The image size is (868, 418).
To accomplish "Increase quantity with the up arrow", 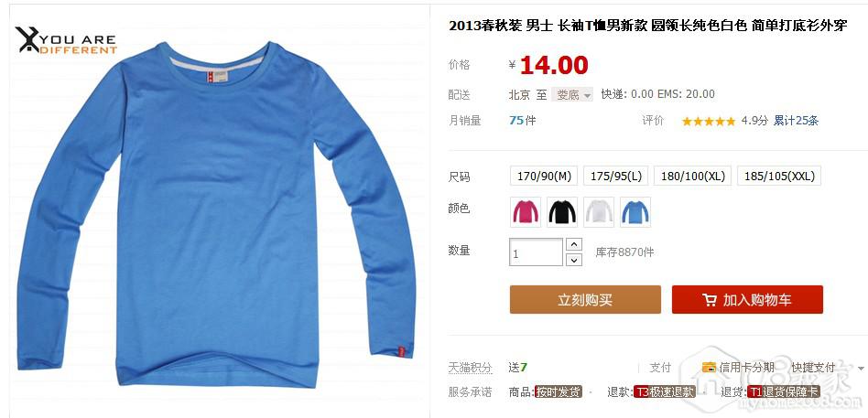I will click(x=575, y=244).
